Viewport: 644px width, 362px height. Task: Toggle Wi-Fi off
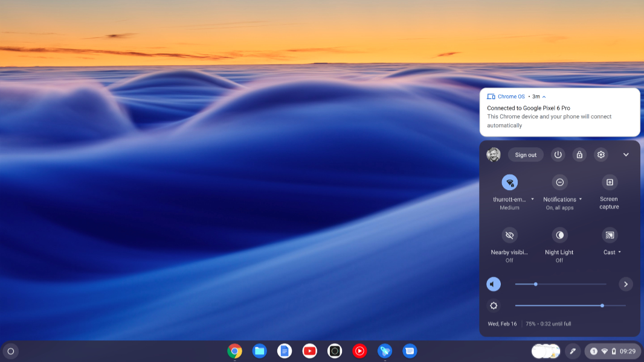pos(509,182)
